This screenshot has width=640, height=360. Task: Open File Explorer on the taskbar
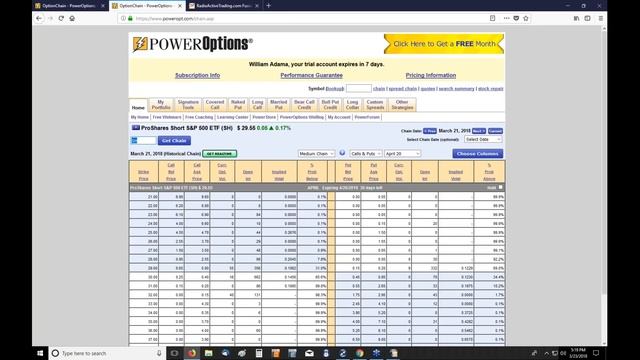[x=209, y=353]
